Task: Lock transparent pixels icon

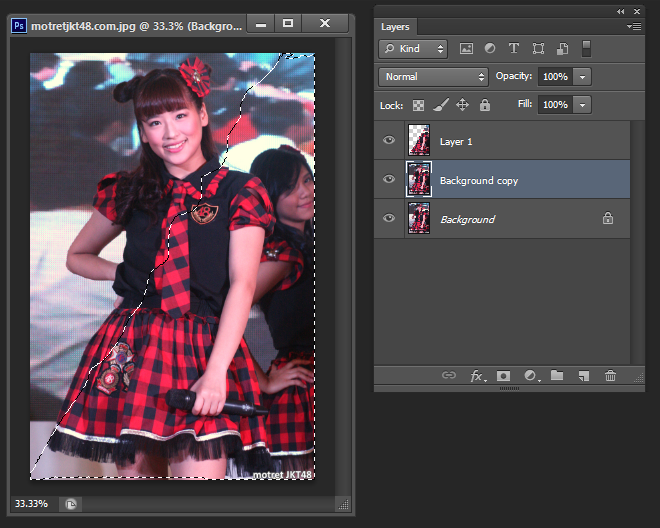Action: 418,105
